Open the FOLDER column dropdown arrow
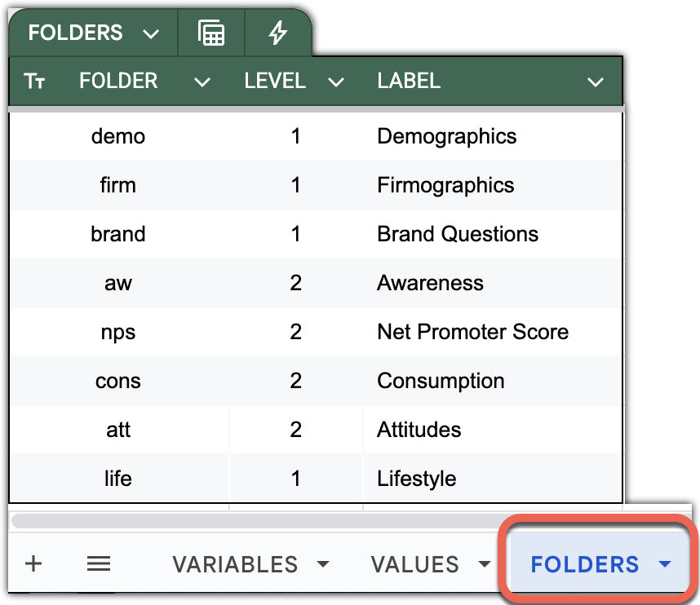Screen dimensions: 700x605 click(202, 82)
